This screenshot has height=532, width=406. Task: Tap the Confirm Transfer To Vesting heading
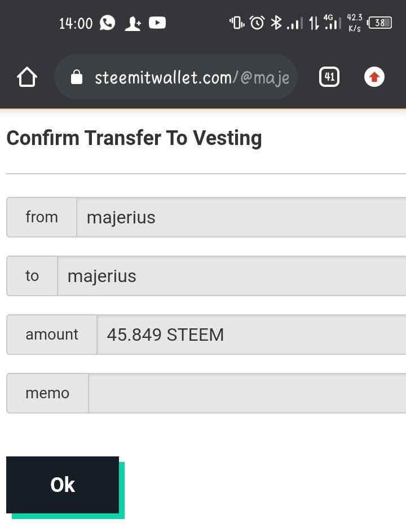(134, 138)
